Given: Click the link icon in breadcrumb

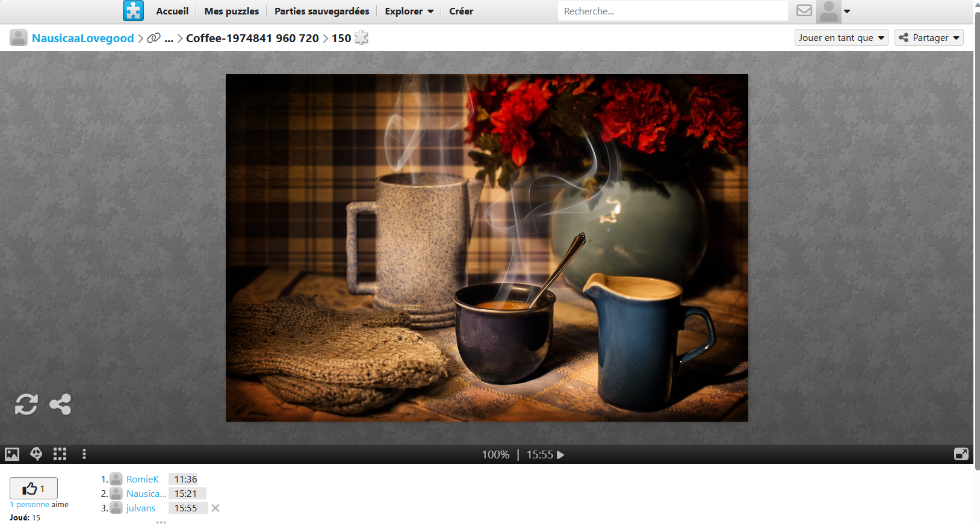Looking at the screenshot, I should coord(154,38).
